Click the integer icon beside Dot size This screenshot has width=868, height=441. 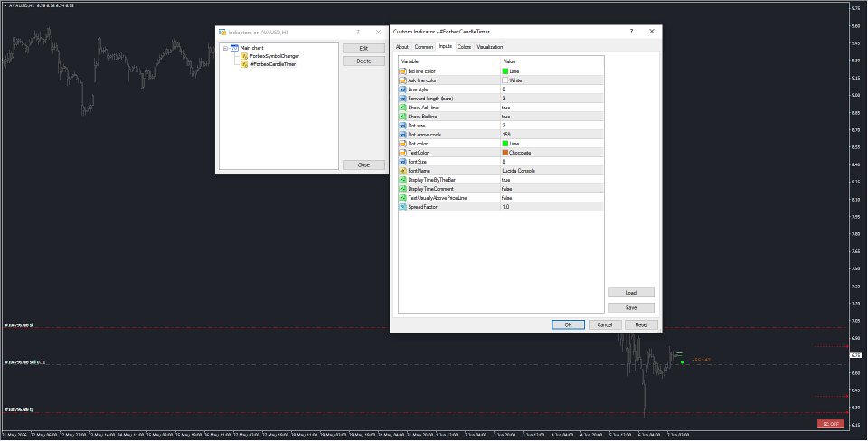coord(402,126)
